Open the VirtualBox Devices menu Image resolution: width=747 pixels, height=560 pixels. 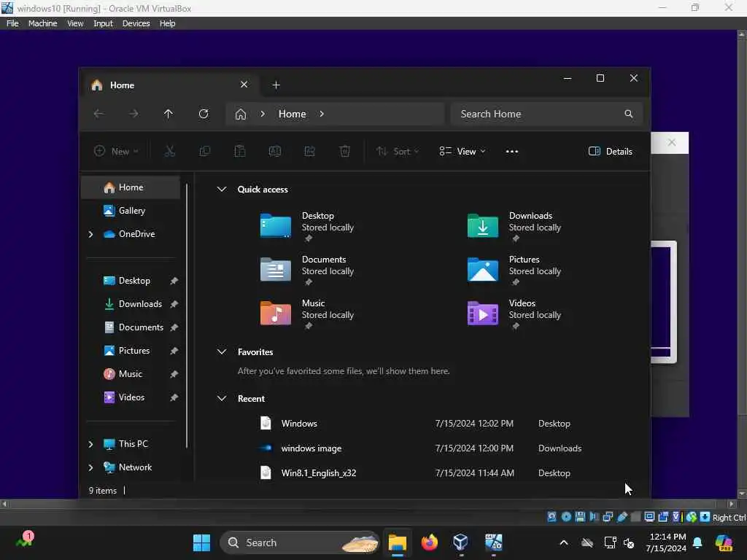[136, 23]
